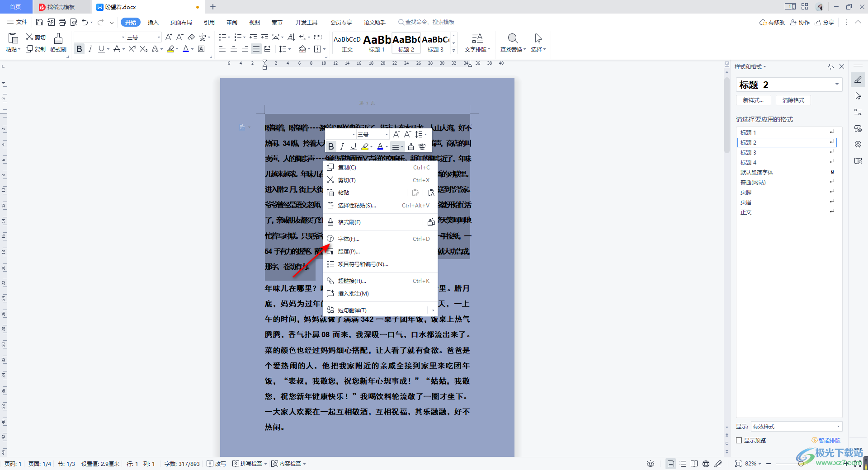Apply the 标题 1 style from gallery
Screen dimensions: 868x470
click(377, 43)
